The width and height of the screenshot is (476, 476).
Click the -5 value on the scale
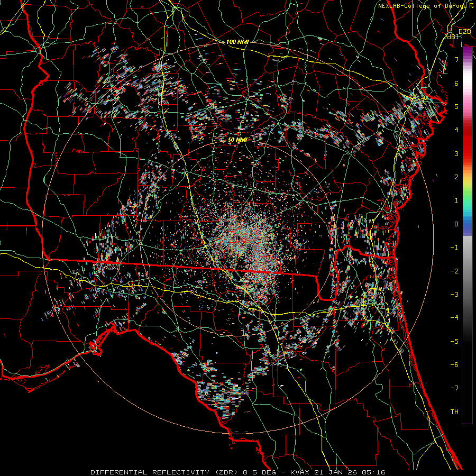[454, 342]
